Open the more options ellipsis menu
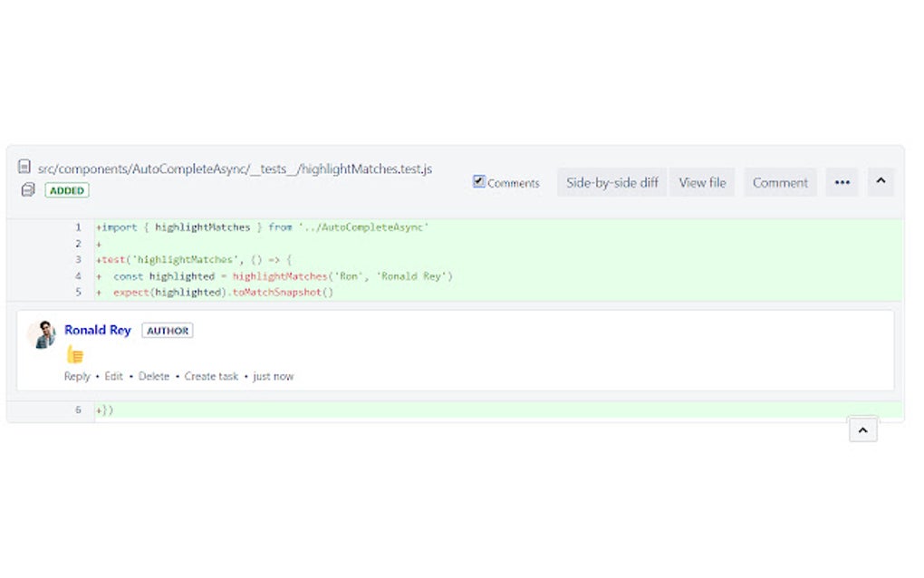 (x=842, y=182)
